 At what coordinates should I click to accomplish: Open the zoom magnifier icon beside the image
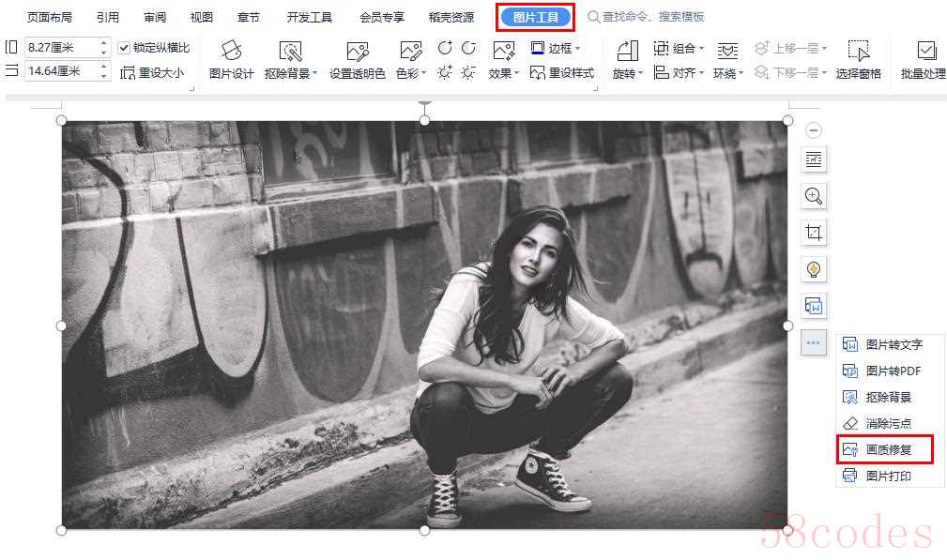click(x=814, y=196)
